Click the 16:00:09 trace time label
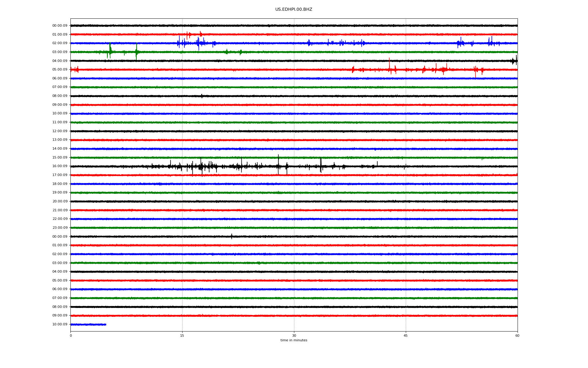The height and width of the screenshot is (368, 588). coord(60,166)
